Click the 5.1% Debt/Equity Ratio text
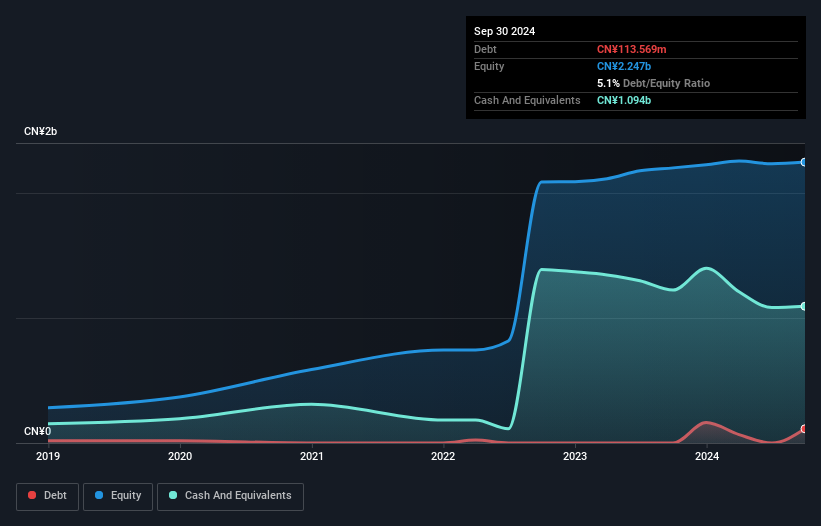Screen dimensions: 821x526 click(x=653, y=83)
